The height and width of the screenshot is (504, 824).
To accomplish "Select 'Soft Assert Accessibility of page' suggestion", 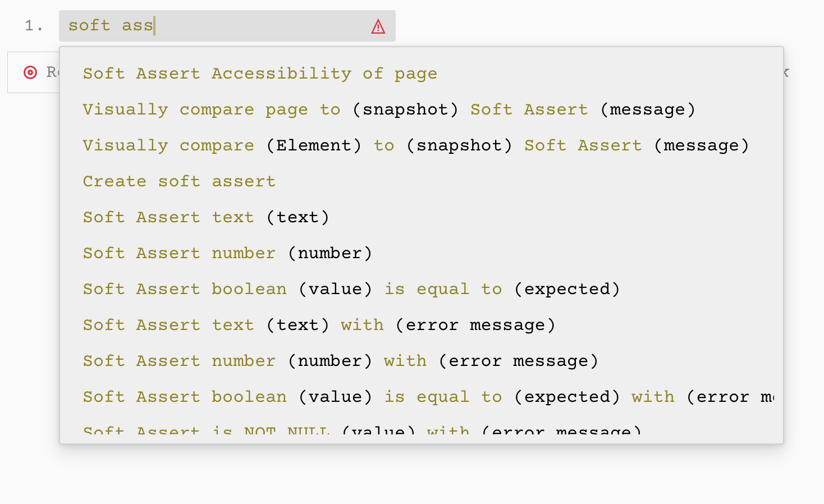I will coord(259,74).
